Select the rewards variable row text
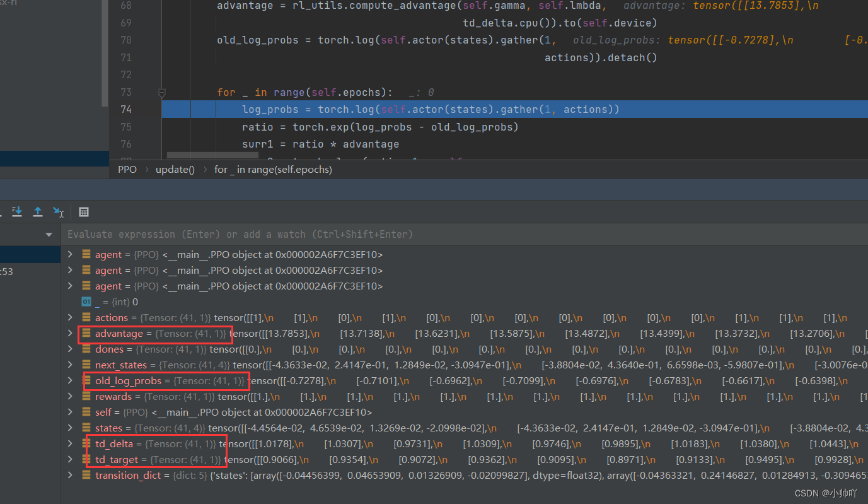The image size is (868, 504). tap(481, 396)
